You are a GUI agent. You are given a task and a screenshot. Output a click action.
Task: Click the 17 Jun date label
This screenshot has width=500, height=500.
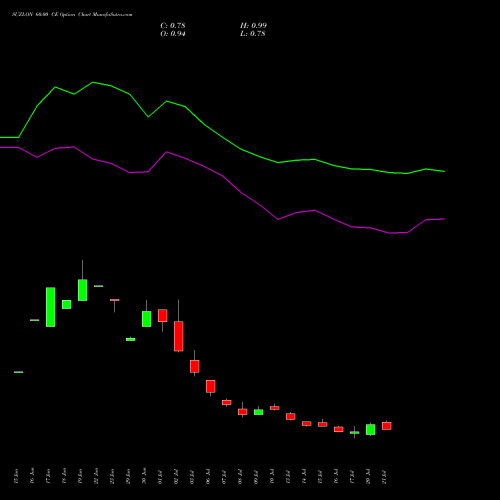(48, 476)
